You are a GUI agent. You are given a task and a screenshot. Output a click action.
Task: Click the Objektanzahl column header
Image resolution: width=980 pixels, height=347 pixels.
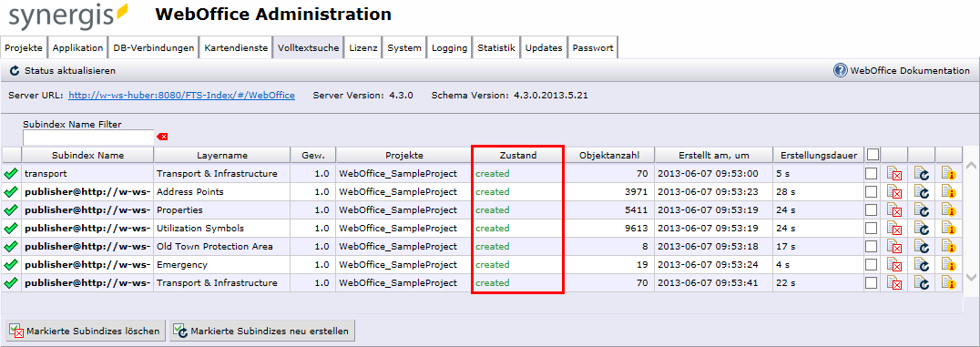608,155
